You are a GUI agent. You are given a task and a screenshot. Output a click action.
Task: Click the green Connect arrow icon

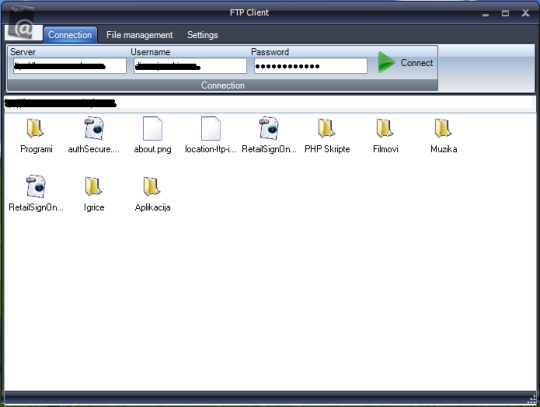(386, 62)
